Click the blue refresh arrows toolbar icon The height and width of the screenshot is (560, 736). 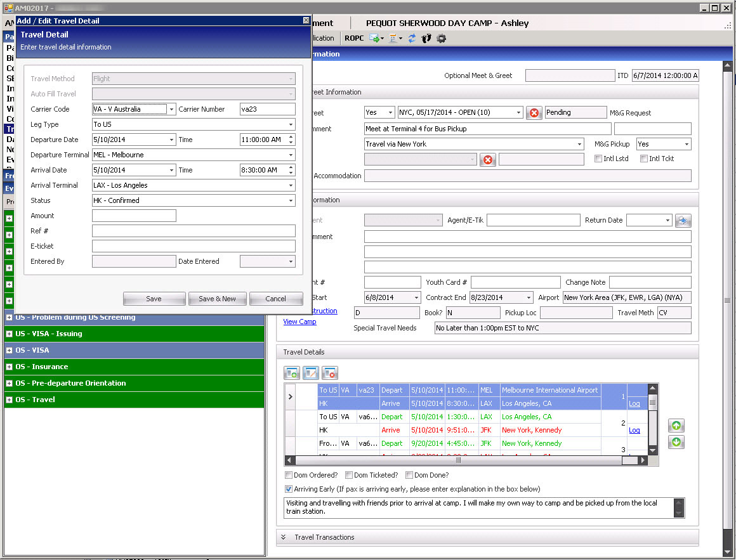tap(412, 38)
